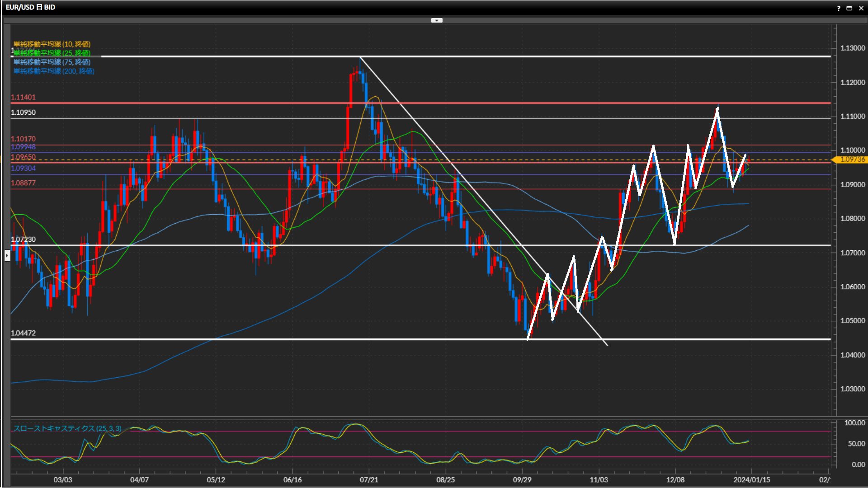Click the スローストキャスティクス (25, 3, 3) label
The height and width of the screenshot is (488, 868).
pyautogui.click(x=67, y=428)
